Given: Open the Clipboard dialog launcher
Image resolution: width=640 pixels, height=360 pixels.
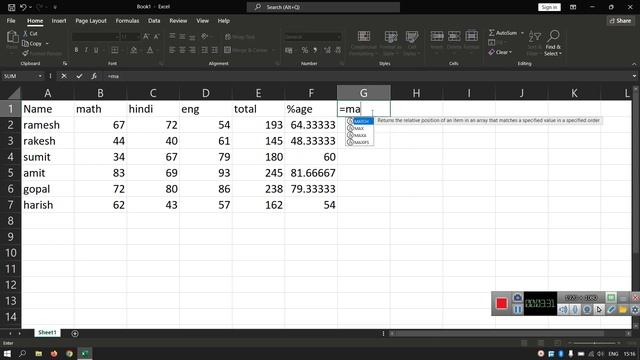Looking at the screenshot, I should point(65,64).
